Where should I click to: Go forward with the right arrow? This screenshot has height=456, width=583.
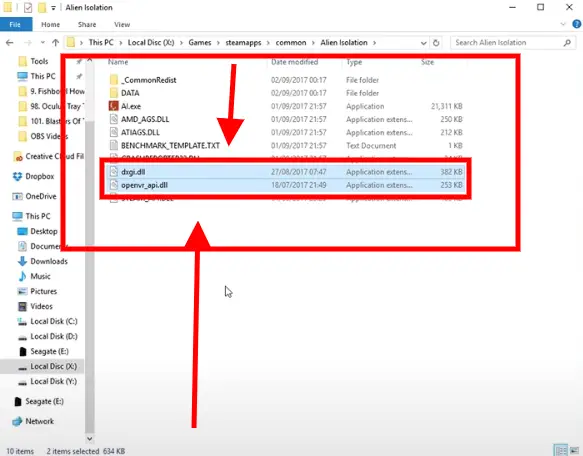click(28, 43)
